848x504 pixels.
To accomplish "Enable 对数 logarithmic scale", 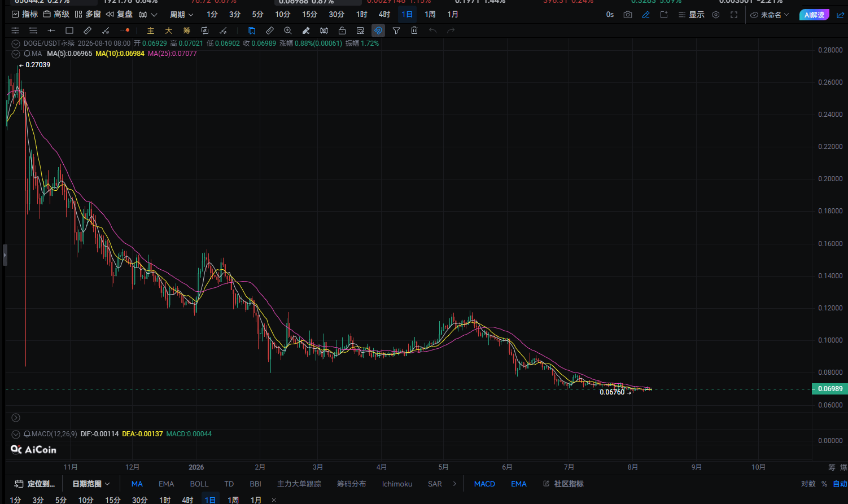I will click(x=808, y=484).
